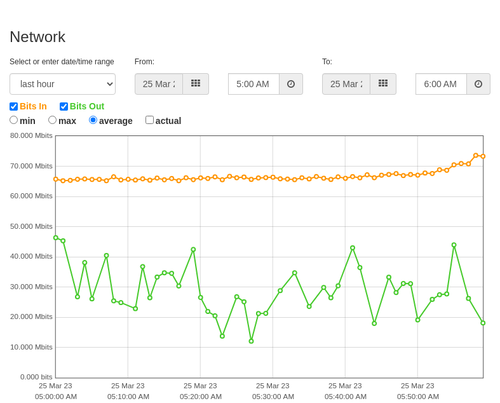Click the 80.000 Mbits axis label
The width and height of the screenshot is (500, 403).
click(31, 136)
